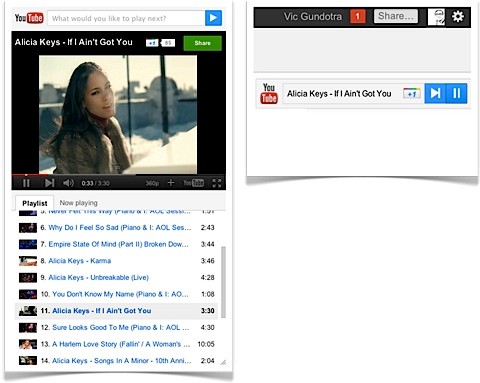Click the Vic Gundotra name in the top bar
The width and height of the screenshot is (480, 383).
(x=313, y=16)
